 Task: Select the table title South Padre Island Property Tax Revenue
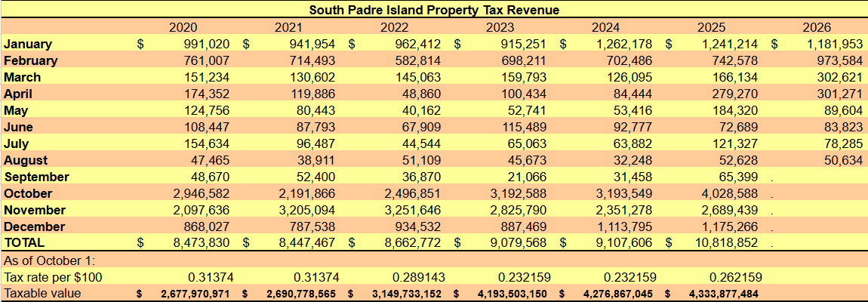click(433, 9)
